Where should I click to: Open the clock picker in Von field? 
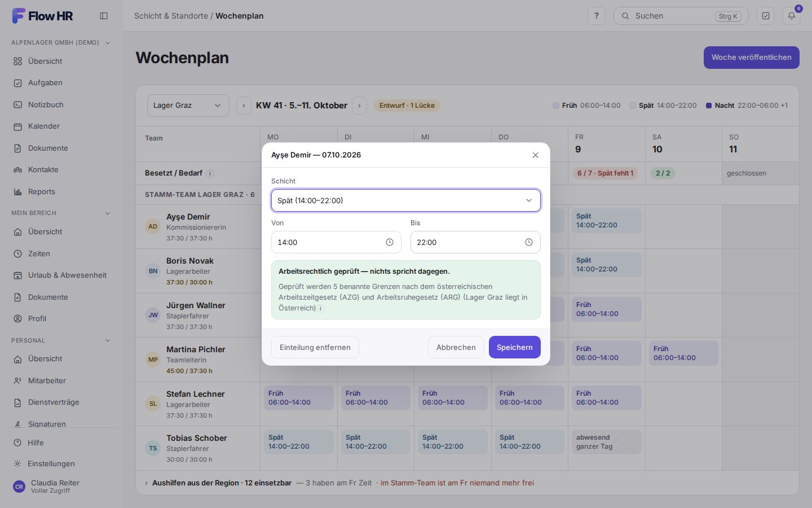(x=390, y=242)
